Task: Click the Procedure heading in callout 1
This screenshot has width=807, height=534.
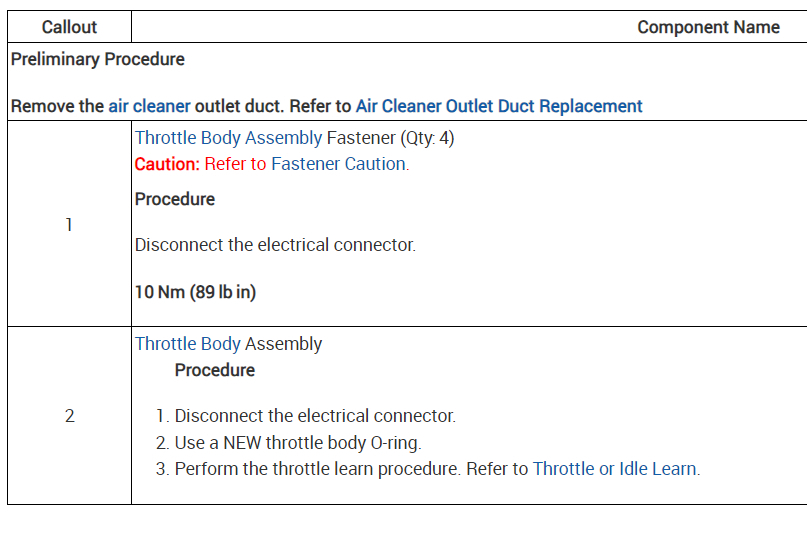Action: coord(175,199)
